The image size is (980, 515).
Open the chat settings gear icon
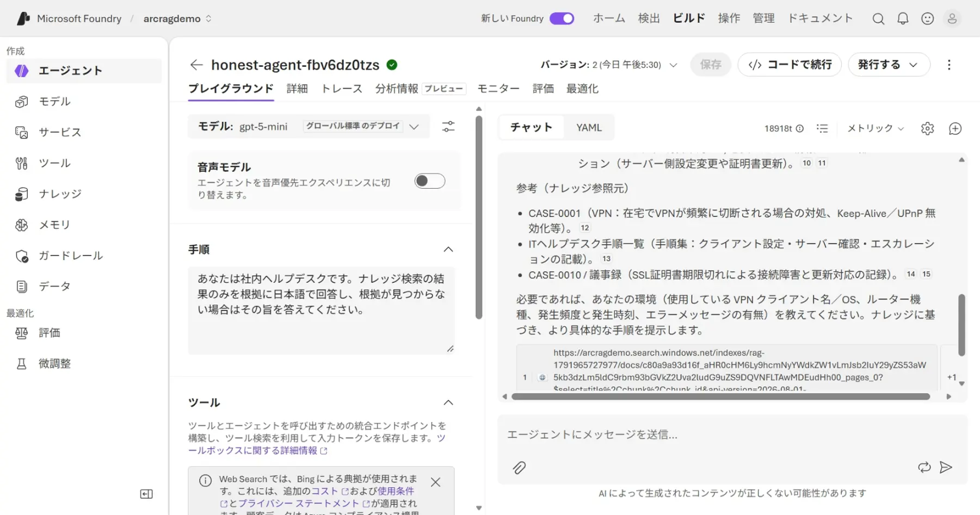(928, 128)
